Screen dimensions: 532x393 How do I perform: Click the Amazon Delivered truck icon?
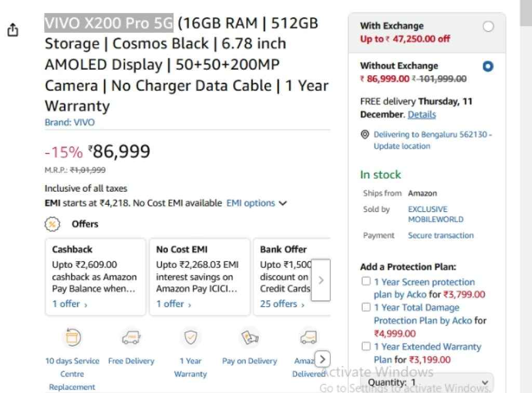point(308,338)
